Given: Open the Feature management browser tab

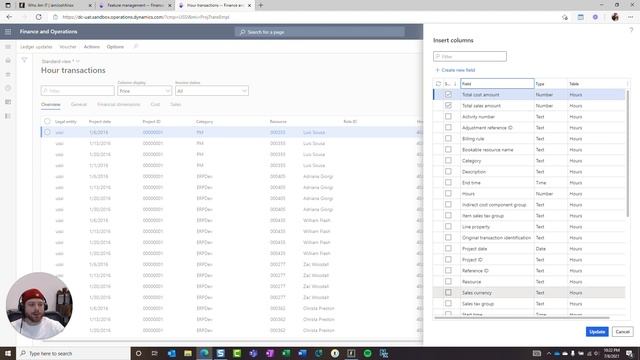Looking at the screenshot, I should click(x=135, y=5).
